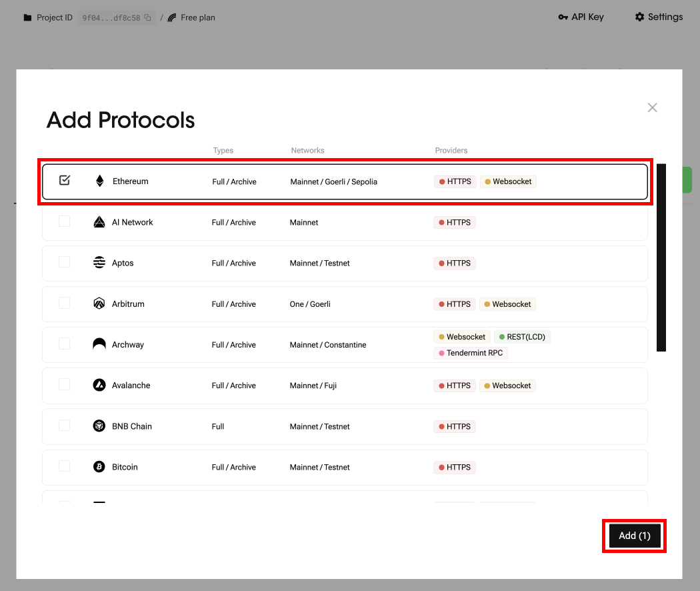
Task: Check the AI Network checkbox
Action: pyautogui.click(x=64, y=221)
